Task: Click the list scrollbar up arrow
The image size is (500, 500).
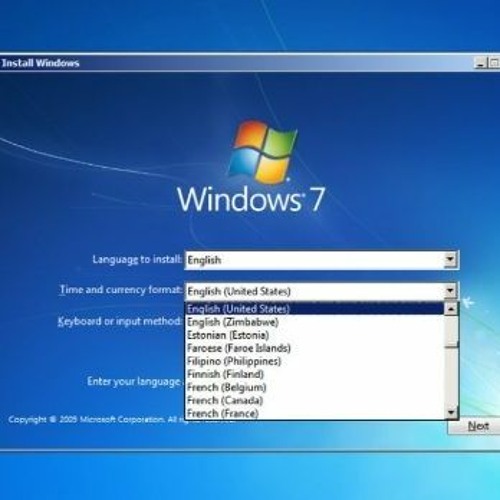Action: click(x=451, y=309)
